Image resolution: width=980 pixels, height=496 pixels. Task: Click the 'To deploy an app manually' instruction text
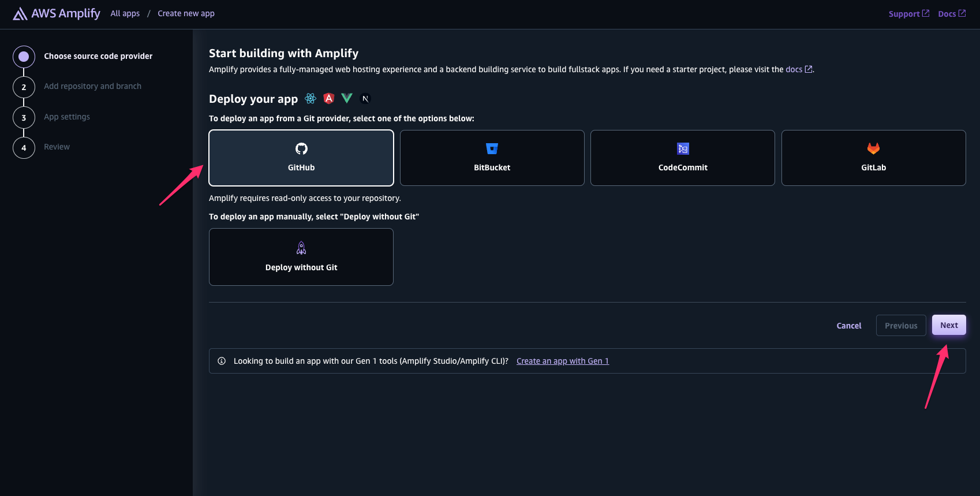(314, 217)
